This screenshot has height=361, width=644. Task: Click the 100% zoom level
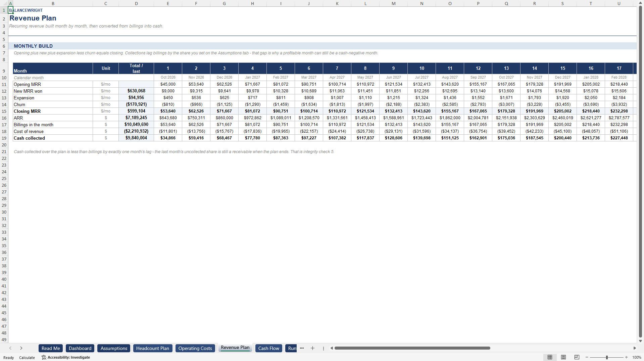pos(637,357)
